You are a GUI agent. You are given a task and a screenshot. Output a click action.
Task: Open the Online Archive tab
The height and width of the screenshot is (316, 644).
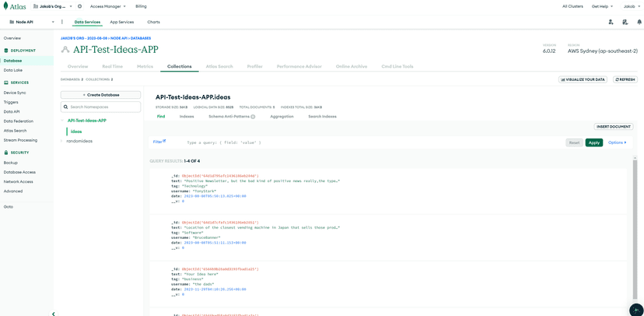click(352, 66)
